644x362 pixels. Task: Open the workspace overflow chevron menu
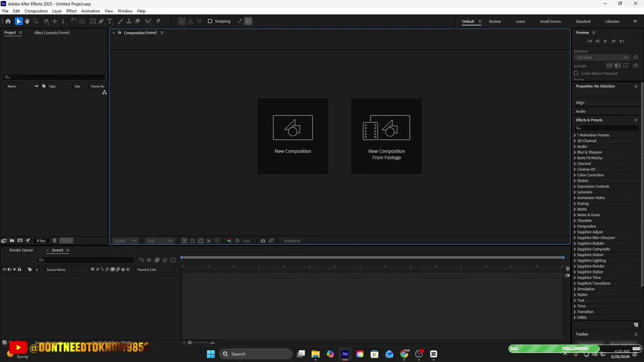pyautogui.click(x=635, y=21)
